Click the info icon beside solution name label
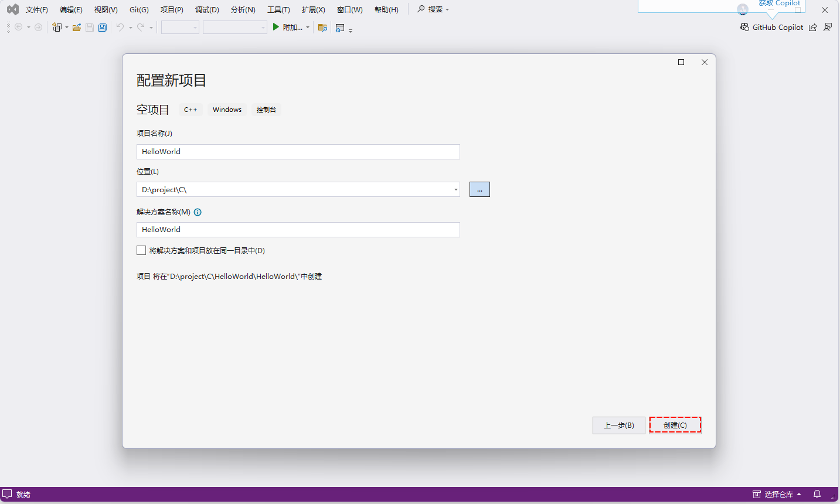The width and height of the screenshot is (840, 504). 198,212
